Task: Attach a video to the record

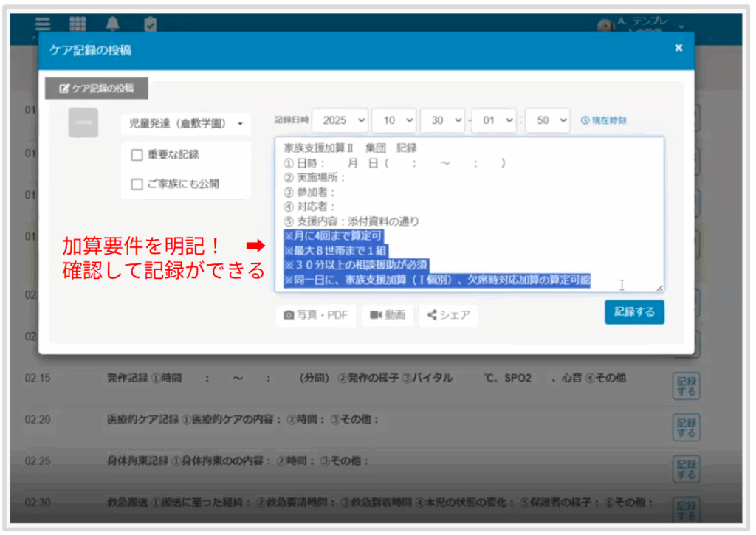Action: tap(388, 315)
